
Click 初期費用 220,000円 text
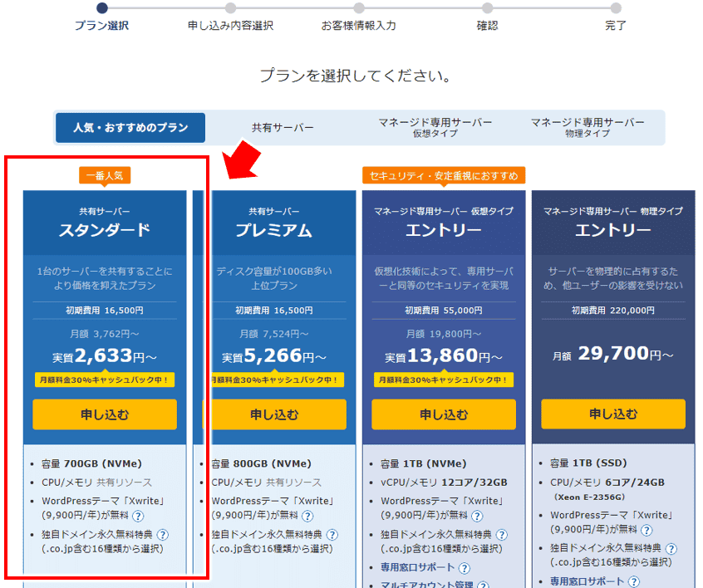pyautogui.click(x=613, y=310)
